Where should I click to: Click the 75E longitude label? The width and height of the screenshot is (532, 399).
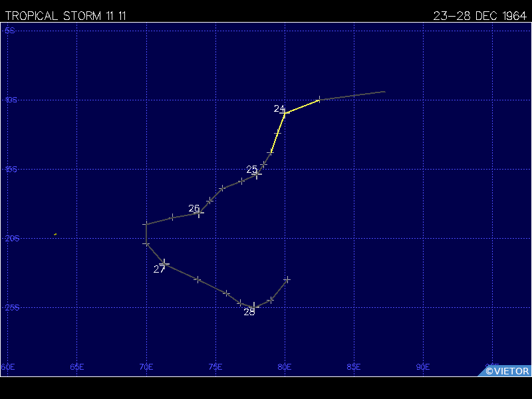(215, 367)
